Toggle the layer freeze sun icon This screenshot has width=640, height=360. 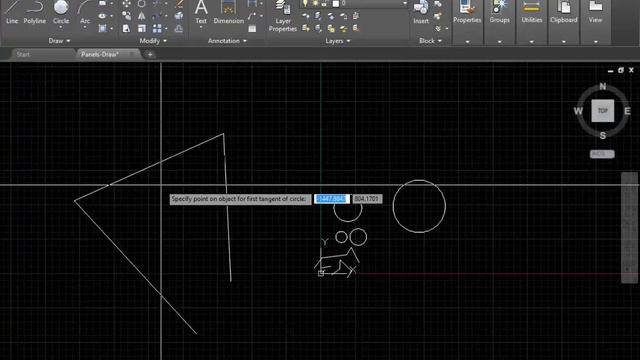coord(315,3)
